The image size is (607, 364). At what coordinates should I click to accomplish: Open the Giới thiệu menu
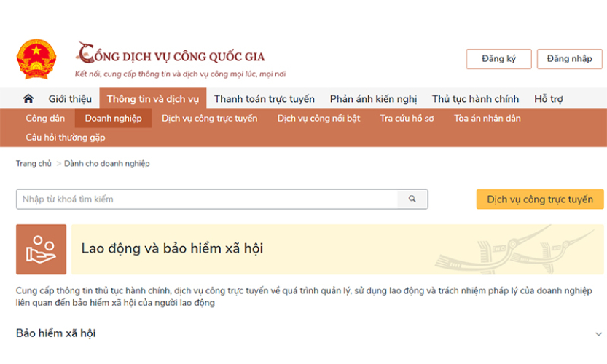coord(70,99)
